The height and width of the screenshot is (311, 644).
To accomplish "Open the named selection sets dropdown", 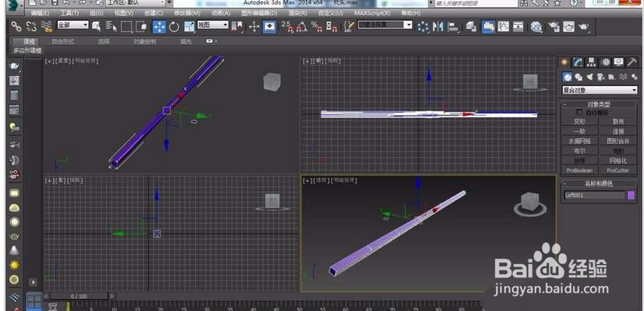I will (x=384, y=25).
